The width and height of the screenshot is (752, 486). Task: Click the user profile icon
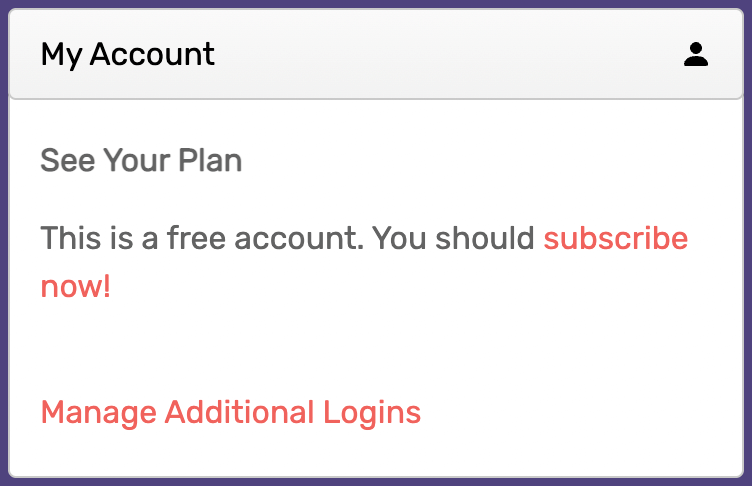[696, 54]
